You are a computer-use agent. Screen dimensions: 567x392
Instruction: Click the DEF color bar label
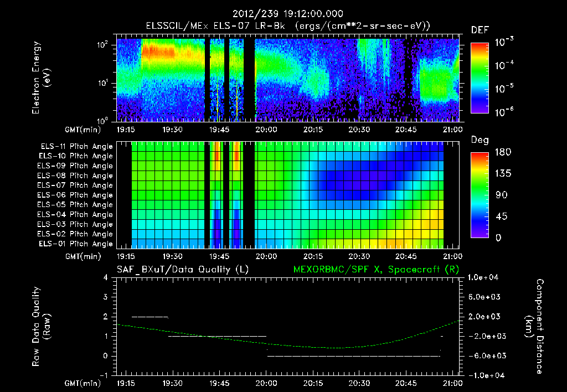coord(480,30)
